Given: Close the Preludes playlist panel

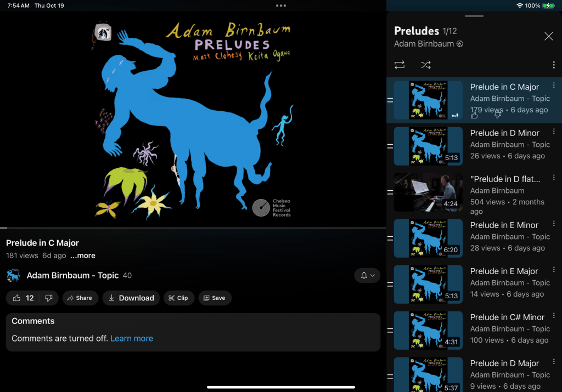Looking at the screenshot, I should [x=548, y=36].
